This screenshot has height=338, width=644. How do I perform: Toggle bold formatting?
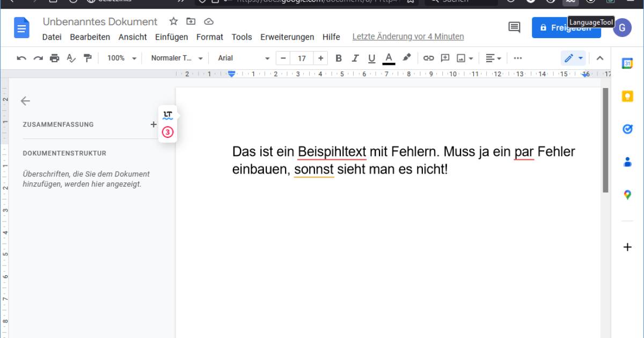[x=339, y=58]
